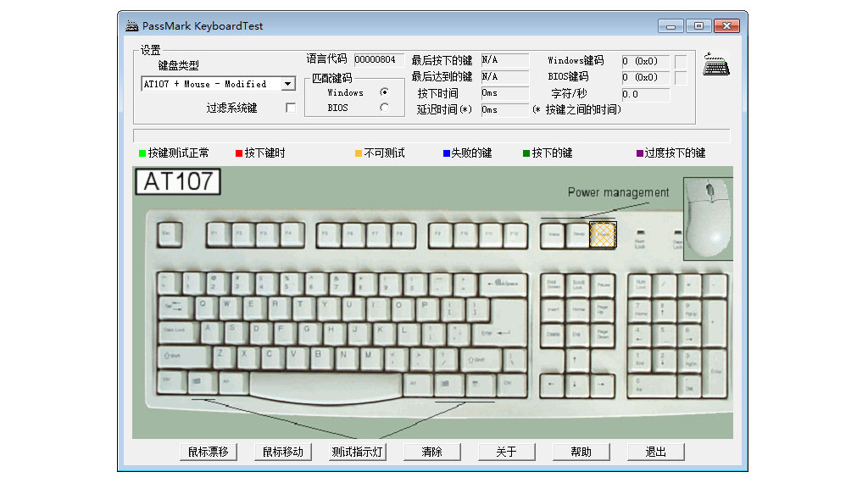868x483 pixels.
Task: Click the left arrow key
Action: 553,385
